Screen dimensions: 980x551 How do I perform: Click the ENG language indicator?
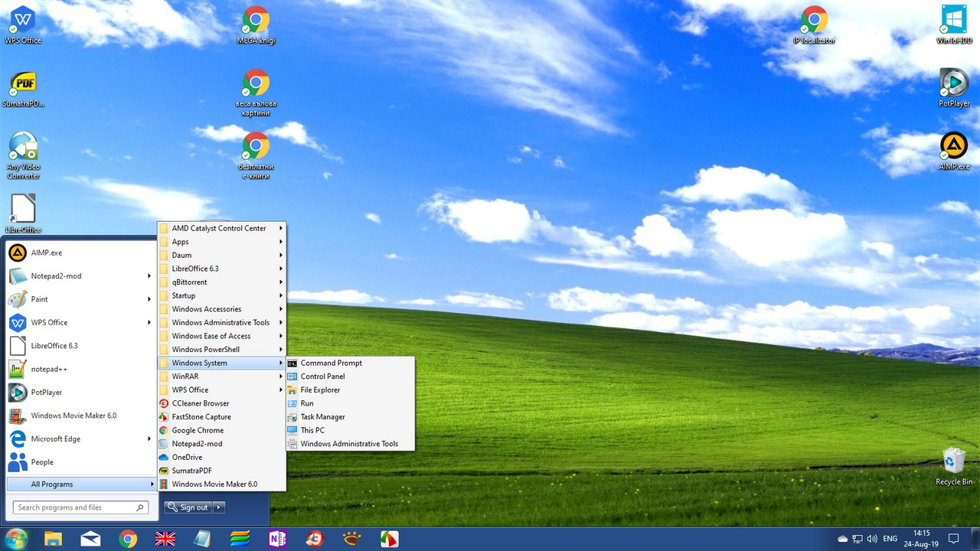point(890,539)
